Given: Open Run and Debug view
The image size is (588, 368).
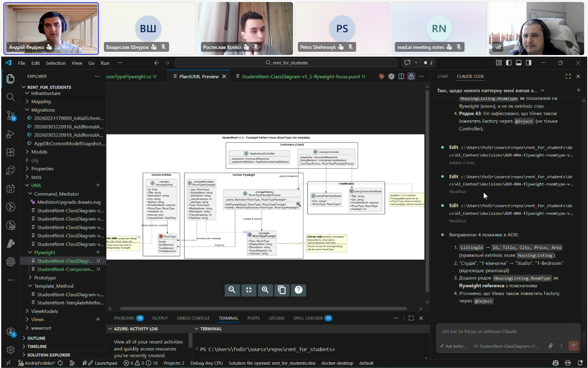Looking at the screenshot, I should coord(11,134).
